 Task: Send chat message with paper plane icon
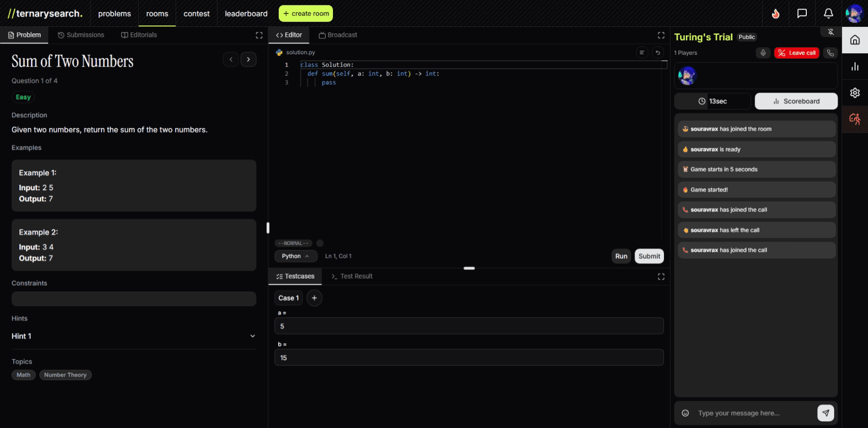pos(825,413)
